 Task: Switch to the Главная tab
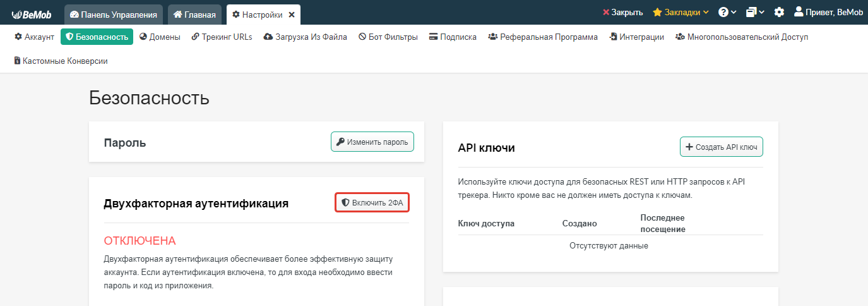[x=194, y=15]
